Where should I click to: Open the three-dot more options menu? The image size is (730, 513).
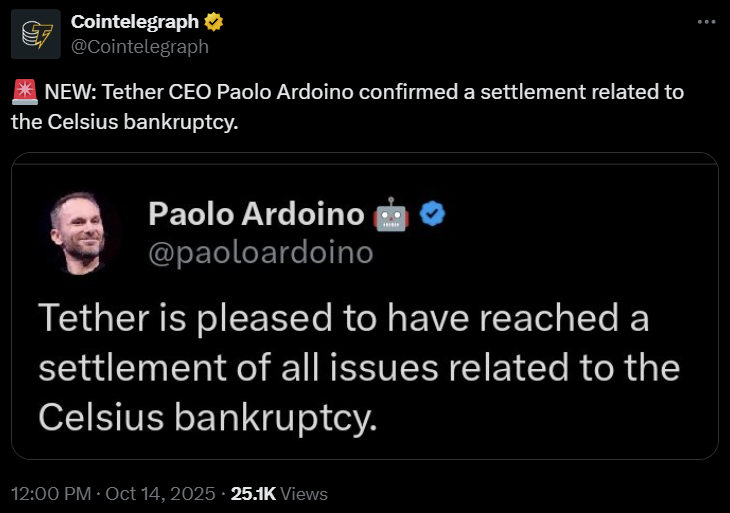pos(706,22)
